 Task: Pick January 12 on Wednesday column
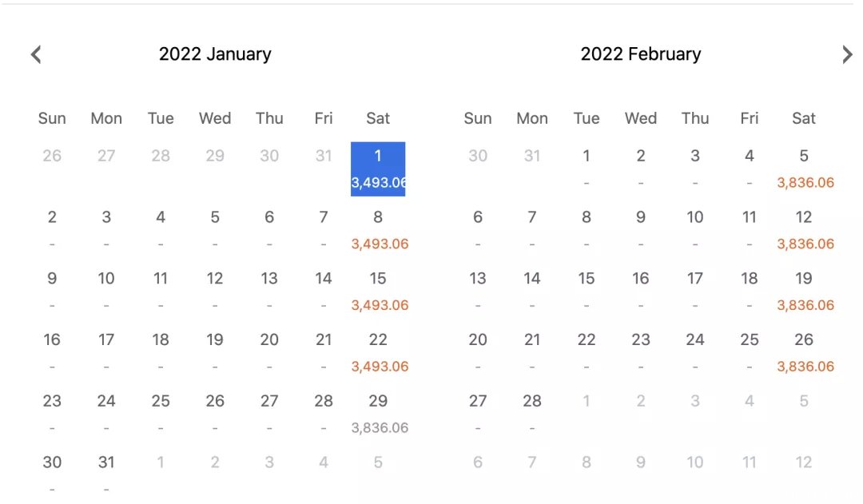[215, 291]
